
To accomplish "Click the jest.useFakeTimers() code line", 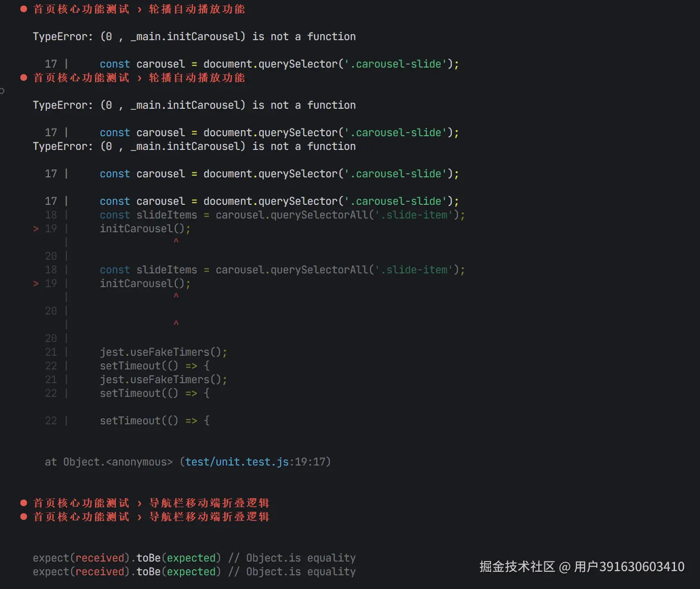I will pyautogui.click(x=163, y=352).
